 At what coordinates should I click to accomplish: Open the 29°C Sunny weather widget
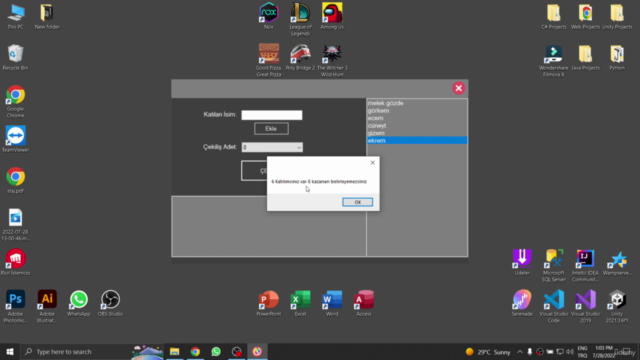pos(488,352)
